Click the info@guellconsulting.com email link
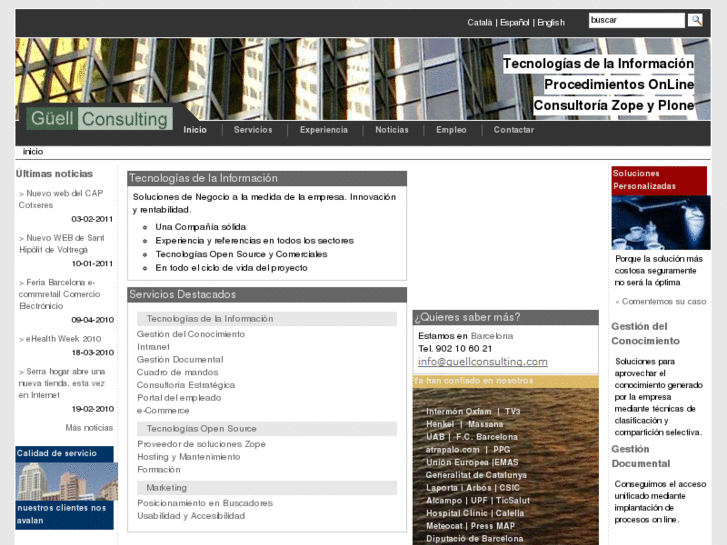 click(483, 362)
